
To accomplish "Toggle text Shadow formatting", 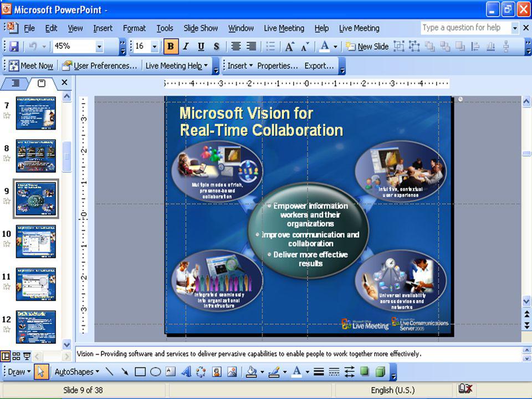I will tap(217, 46).
